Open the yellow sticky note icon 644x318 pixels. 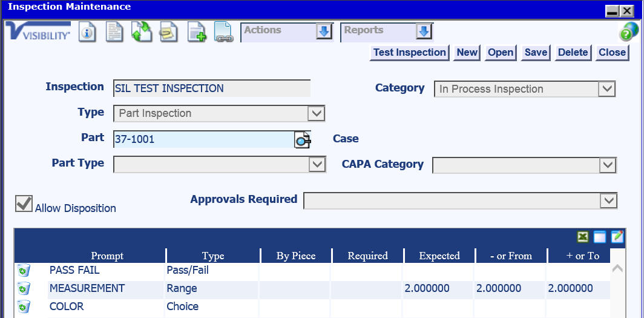168,32
